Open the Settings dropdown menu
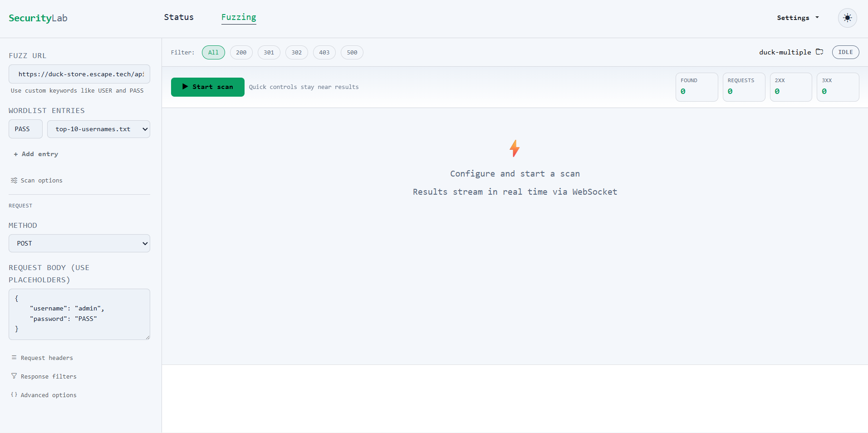 click(x=798, y=18)
